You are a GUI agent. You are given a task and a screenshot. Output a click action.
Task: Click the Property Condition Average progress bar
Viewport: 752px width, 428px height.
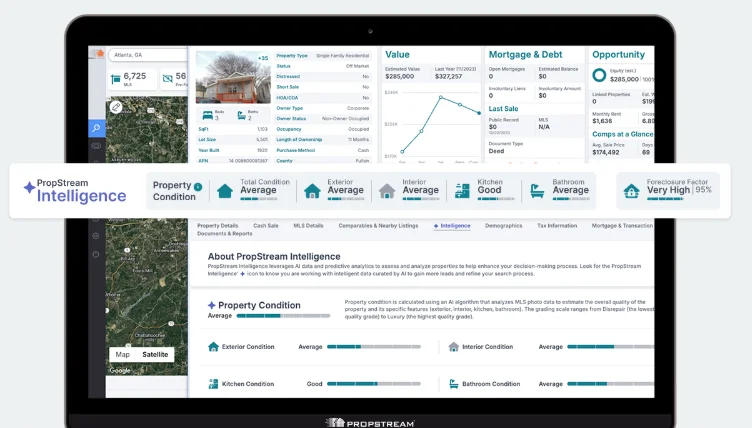pyautogui.click(x=283, y=316)
